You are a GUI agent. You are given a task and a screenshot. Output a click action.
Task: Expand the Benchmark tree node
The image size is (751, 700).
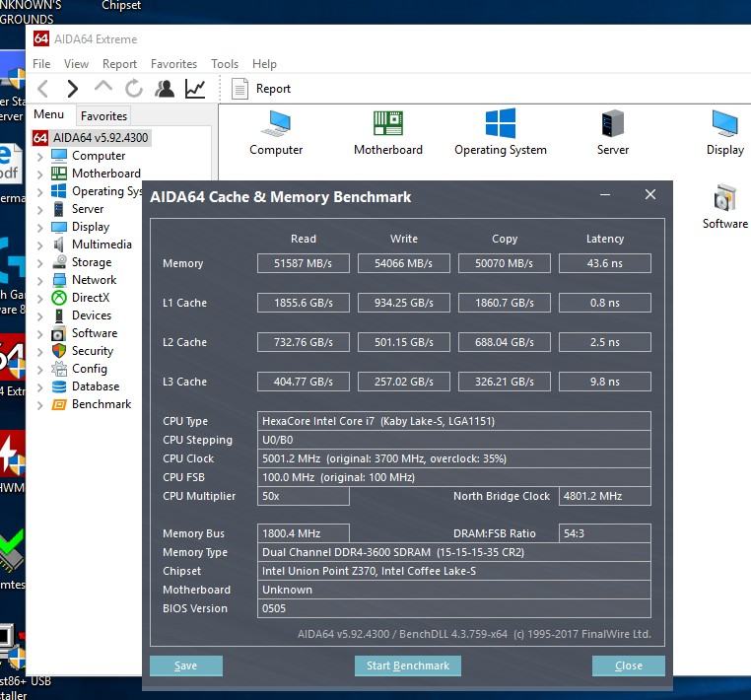(x=40, y=405)
